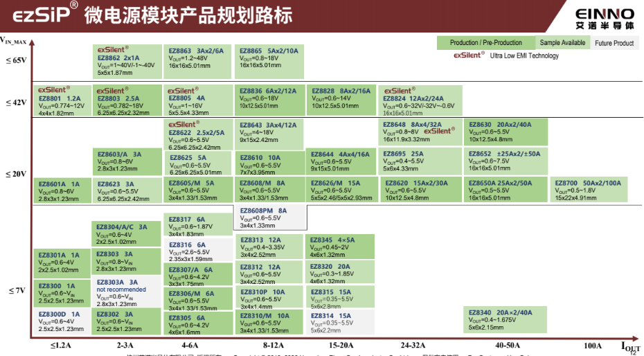Click the ≤ 20V axis label
644x356 pixels.
pos(16,174)
